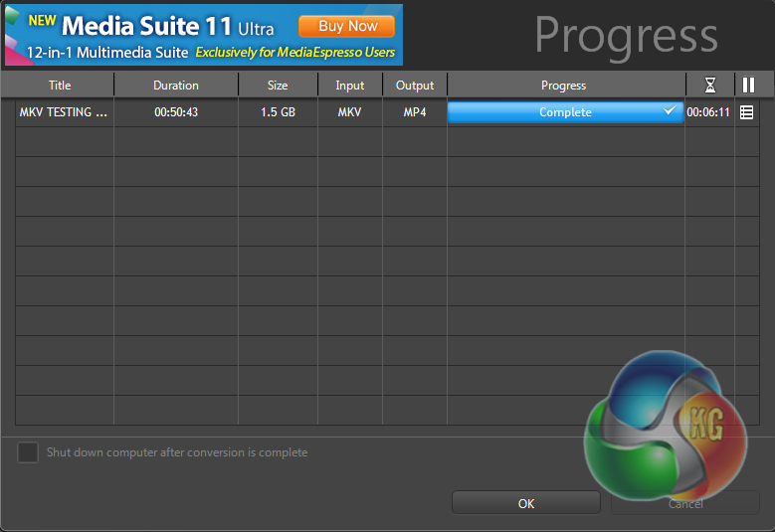Screen dimensions: 775x532
Task: Select the MKV TESTING title cell
Action: point(64,112)
